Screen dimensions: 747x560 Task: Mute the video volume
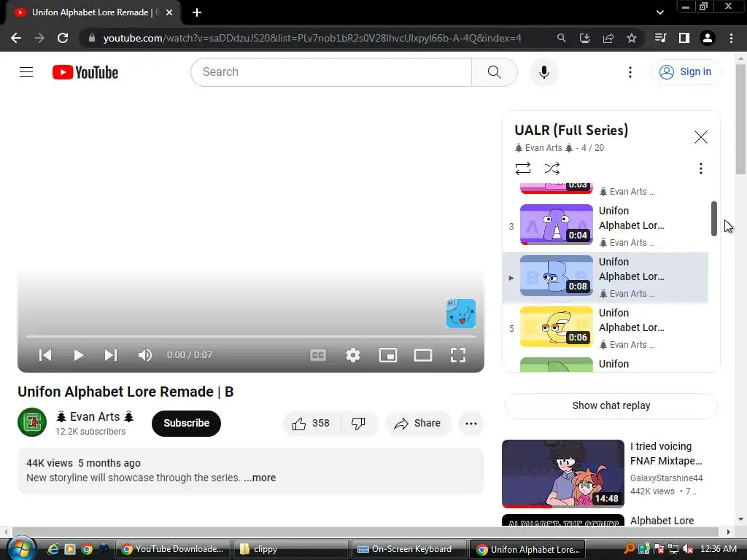click(145, 355)
